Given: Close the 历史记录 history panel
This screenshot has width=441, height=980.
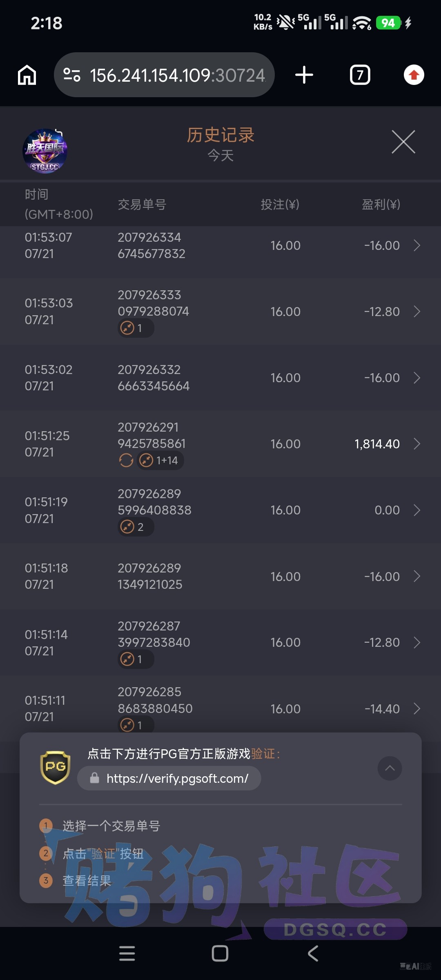Looking at the screenshot, I should (x=403, y=142).
